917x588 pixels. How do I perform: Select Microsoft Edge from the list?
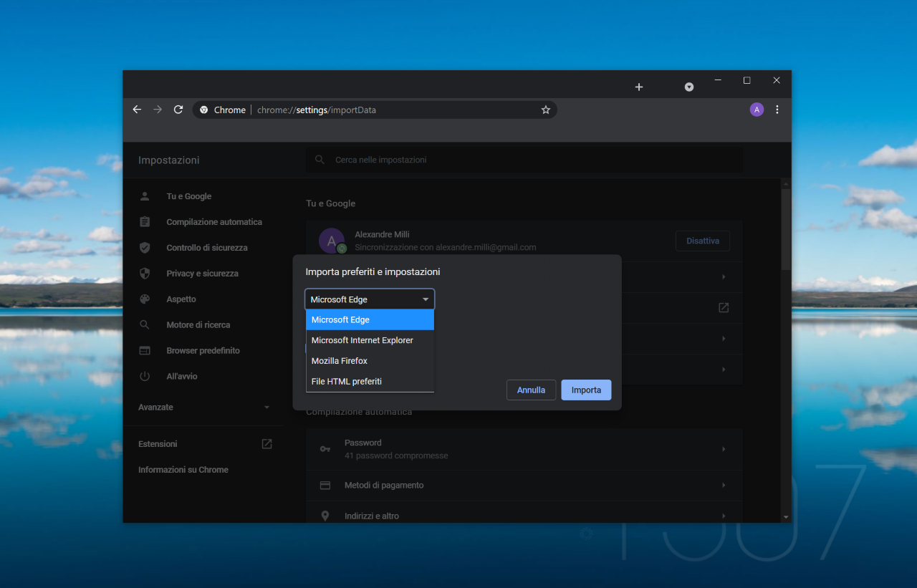(370, 320)
